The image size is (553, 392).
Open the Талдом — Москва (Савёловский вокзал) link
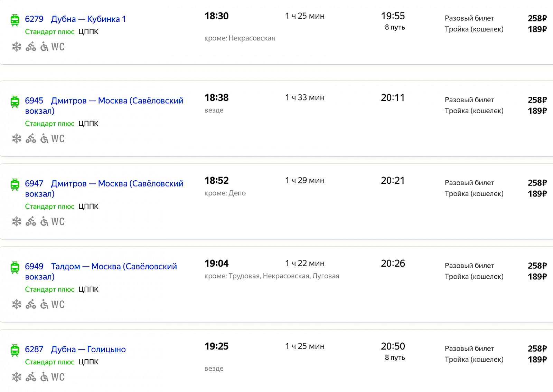(101, 271)
